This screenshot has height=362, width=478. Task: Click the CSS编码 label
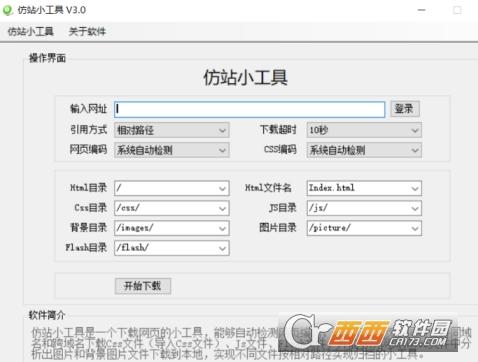point(280,149)
